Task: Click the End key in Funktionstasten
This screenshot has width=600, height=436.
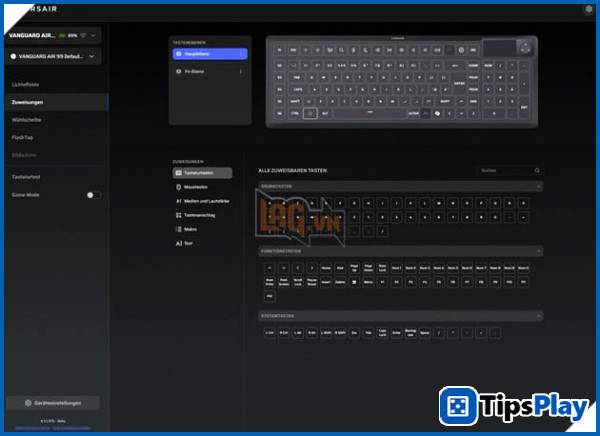Action: (x=340, y=268)
